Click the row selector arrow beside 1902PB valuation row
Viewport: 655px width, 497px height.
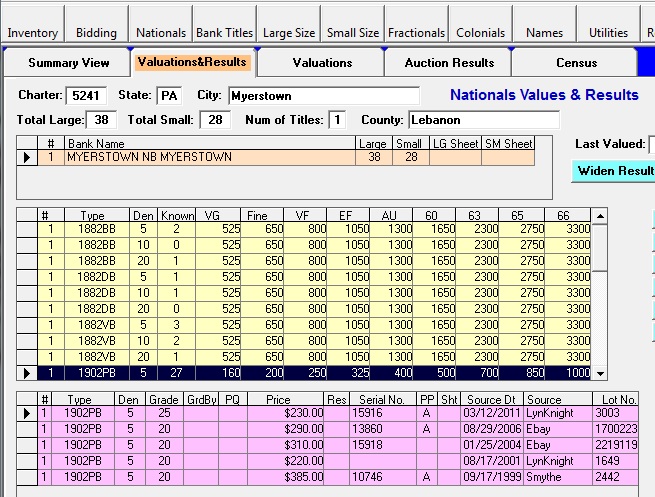click(x=28, y=373)
